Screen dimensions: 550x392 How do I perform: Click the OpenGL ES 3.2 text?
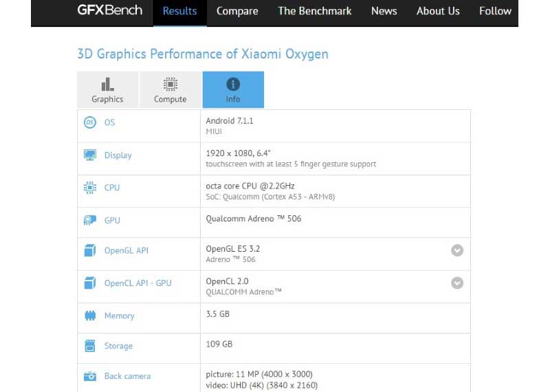tap(232, 249)
